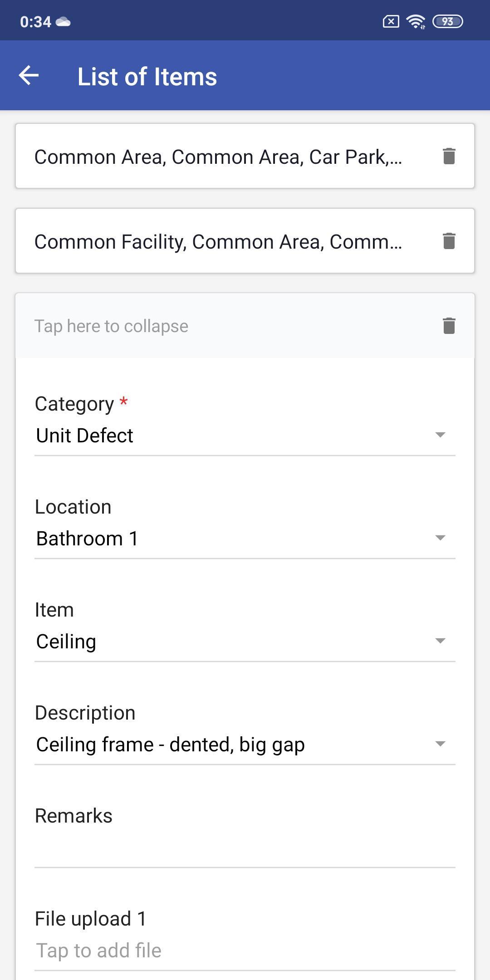Open the Description dropdown arrow
Viewport: 490px width, 980px height.
(x=440, y=744)
